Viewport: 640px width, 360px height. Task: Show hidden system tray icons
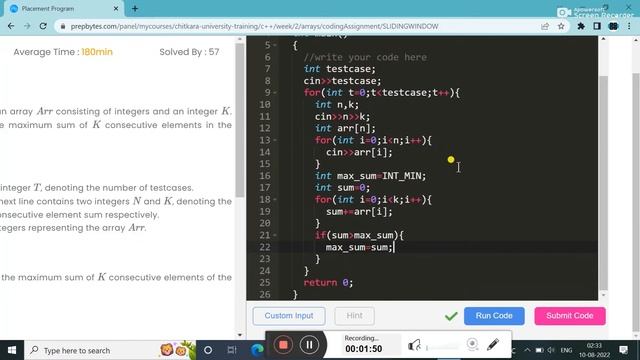pos(527,350)
